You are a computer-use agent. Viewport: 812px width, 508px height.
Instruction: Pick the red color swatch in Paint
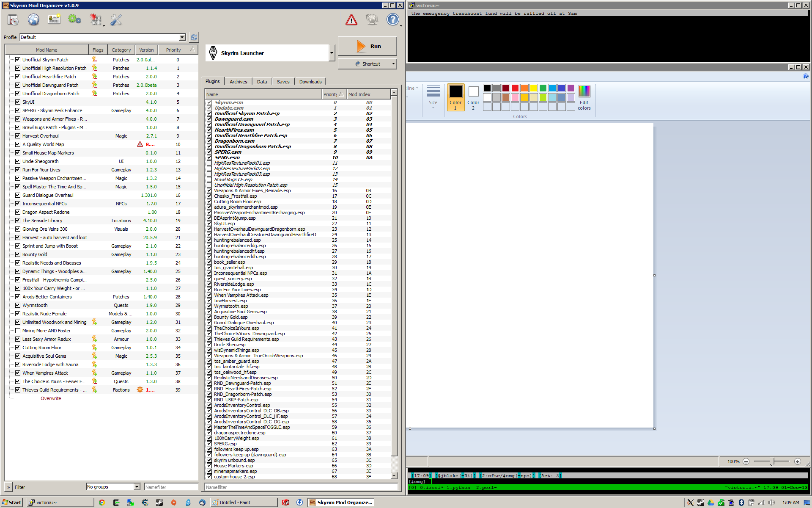(515, 88)
